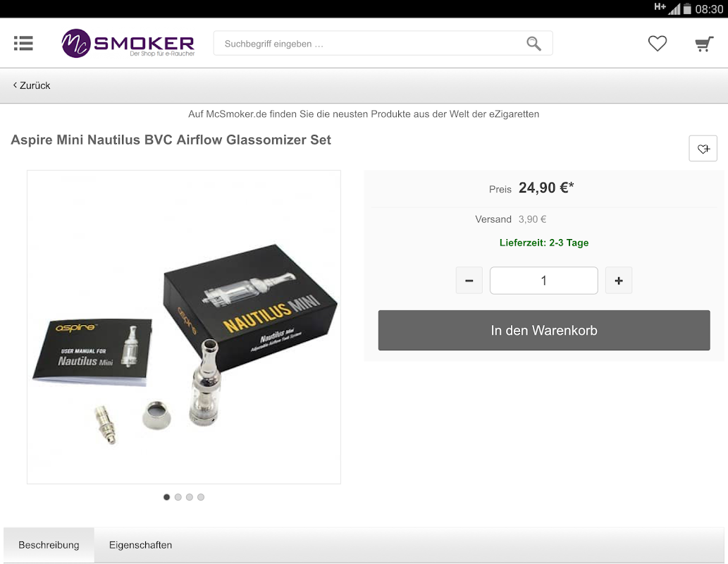Show the third product image dot
Viewport: 728px width, 564px height.
190,497
